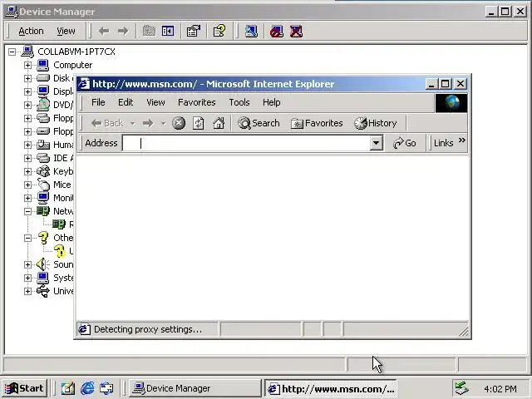Screen dimensions: 532x399
Task: Select the Computer tree item label
Action: point(73,65)
